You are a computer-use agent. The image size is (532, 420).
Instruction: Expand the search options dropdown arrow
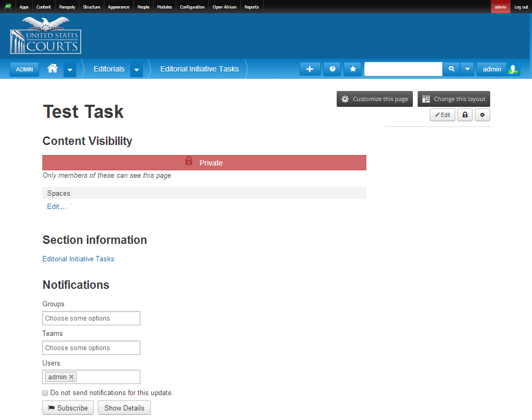pyautogui.click(x=467, y=69)
